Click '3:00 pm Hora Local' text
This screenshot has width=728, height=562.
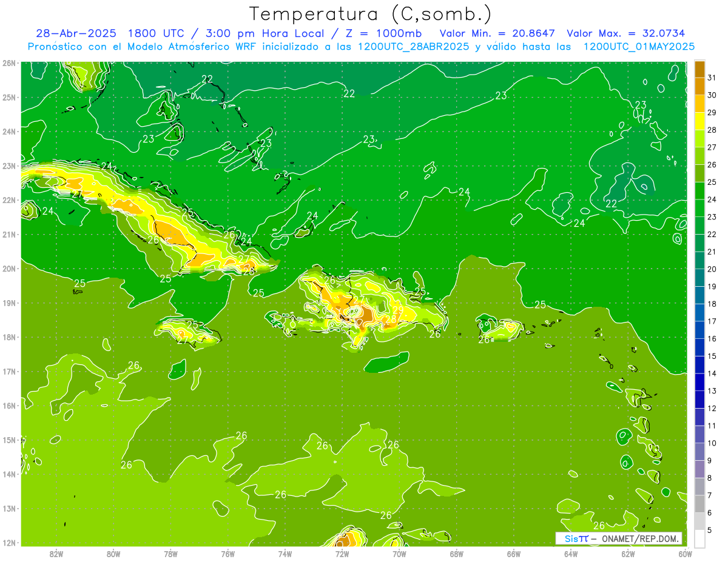coord(267,33)
